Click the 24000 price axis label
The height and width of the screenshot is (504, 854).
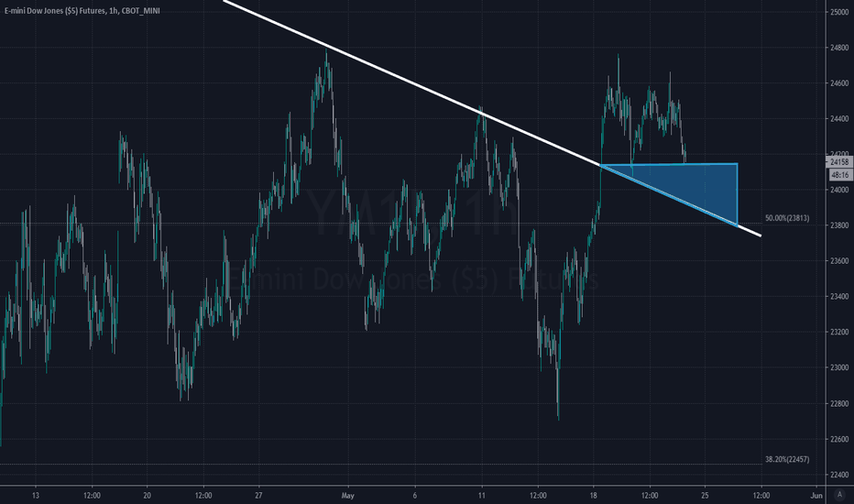click(x=839, y=190)
